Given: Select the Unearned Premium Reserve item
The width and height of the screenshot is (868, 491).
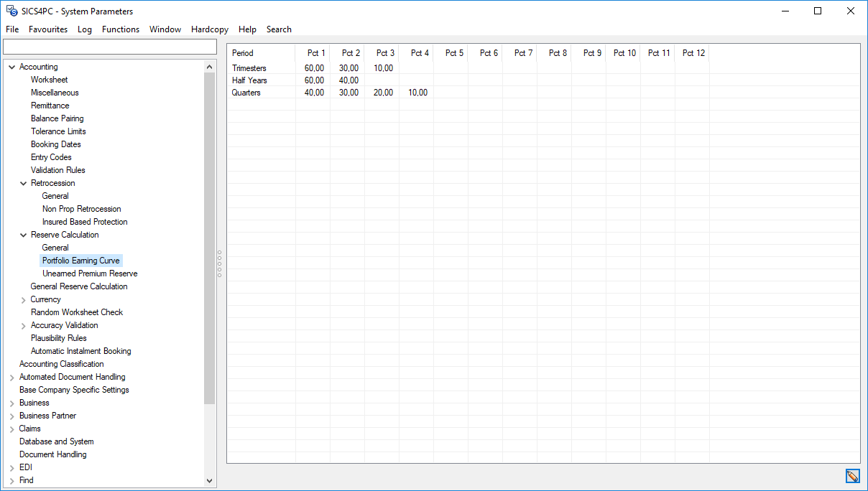Looking at the screenshot, I should 89,273.
